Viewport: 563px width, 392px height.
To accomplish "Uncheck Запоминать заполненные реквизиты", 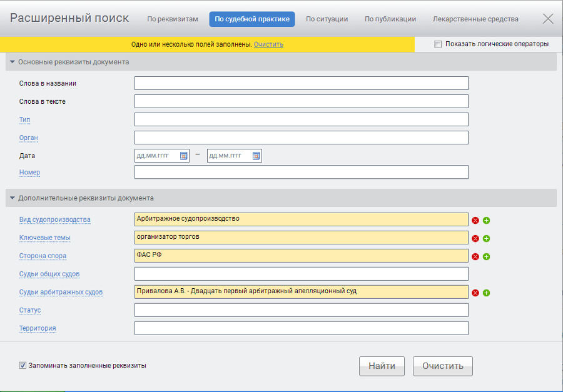I will tap(23, 365).
